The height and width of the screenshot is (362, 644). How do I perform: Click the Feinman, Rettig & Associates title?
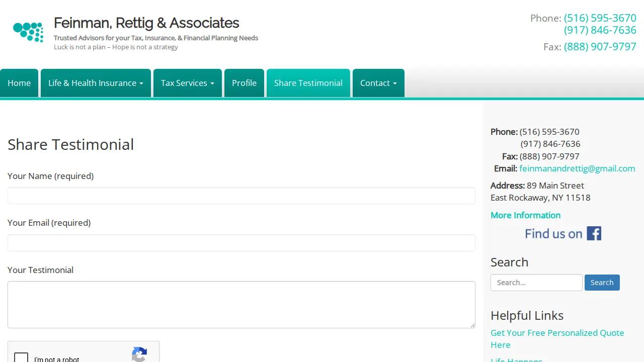pos(146,23)
